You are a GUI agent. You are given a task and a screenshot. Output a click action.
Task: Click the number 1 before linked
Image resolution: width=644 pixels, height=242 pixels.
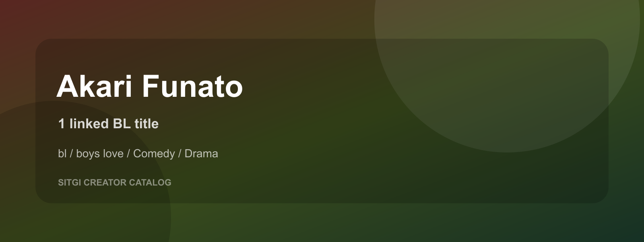click(62, 123)
